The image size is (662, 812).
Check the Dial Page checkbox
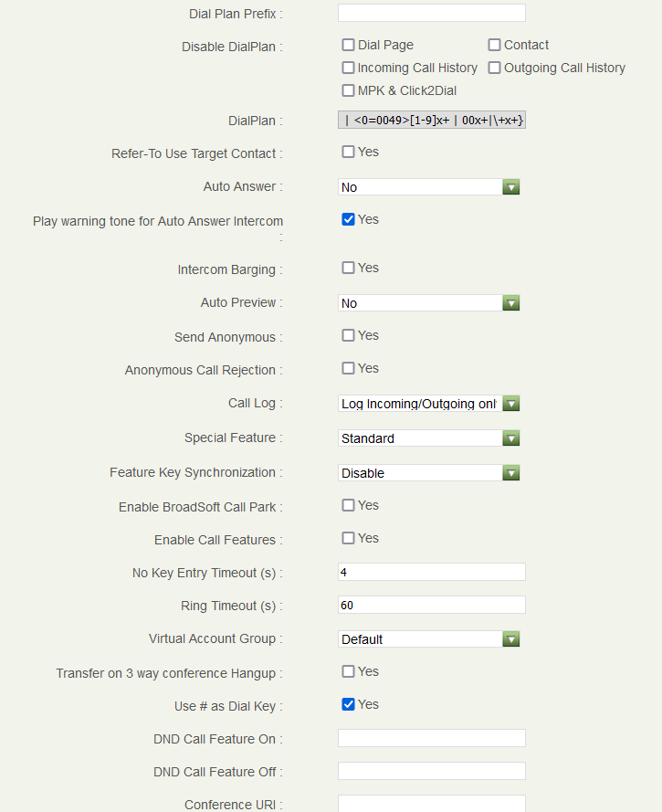click(348, 44)
